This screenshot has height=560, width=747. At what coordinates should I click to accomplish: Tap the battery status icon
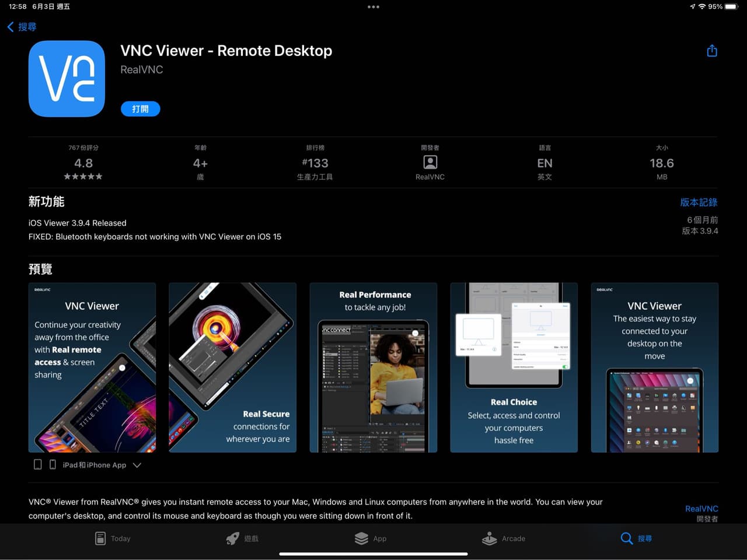(732, 6)
